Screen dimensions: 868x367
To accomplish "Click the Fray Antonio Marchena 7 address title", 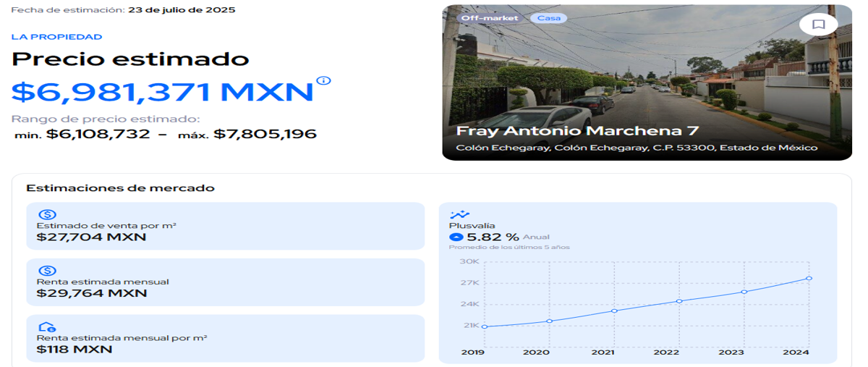I will click(577, 131).
